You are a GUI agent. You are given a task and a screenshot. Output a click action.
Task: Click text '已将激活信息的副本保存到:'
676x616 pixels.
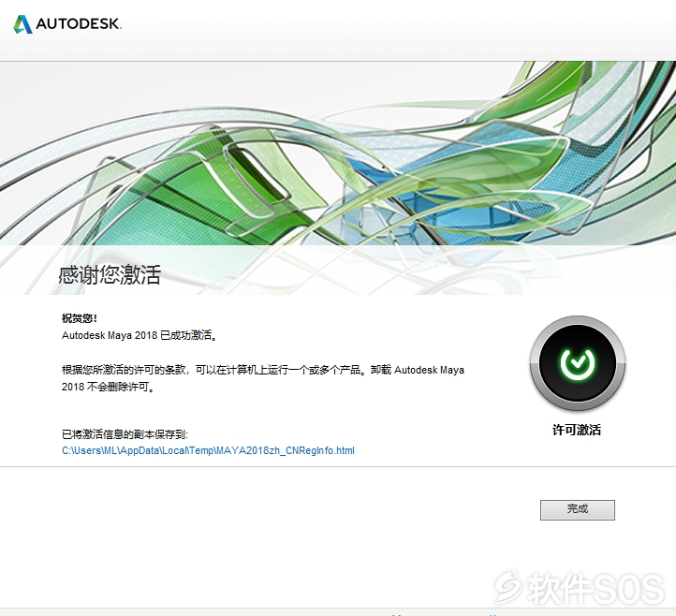(125, 434)
